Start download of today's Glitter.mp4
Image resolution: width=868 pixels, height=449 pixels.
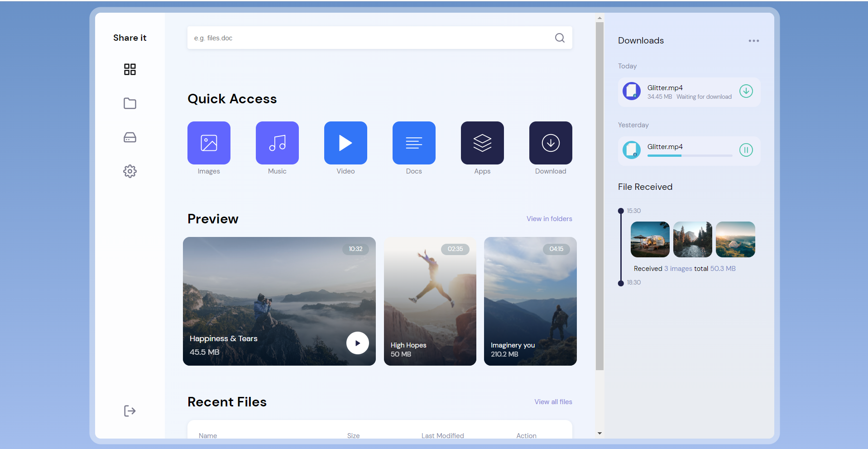[746, 91]
